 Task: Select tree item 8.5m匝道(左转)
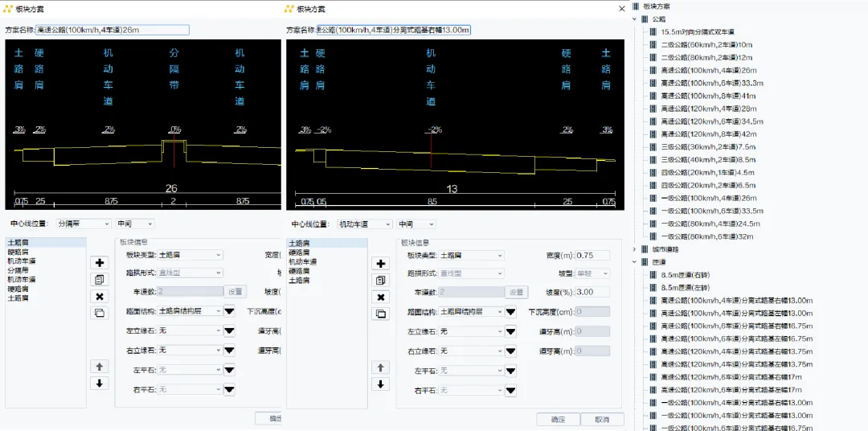pyautogui.click(x=686, y=288)
